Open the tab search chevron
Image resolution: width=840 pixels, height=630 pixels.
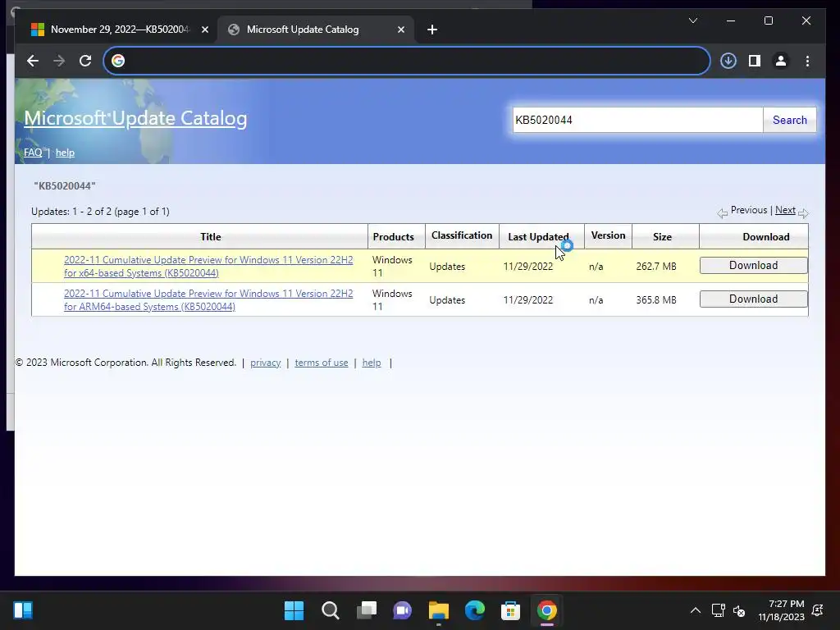[x=692, y=21]
